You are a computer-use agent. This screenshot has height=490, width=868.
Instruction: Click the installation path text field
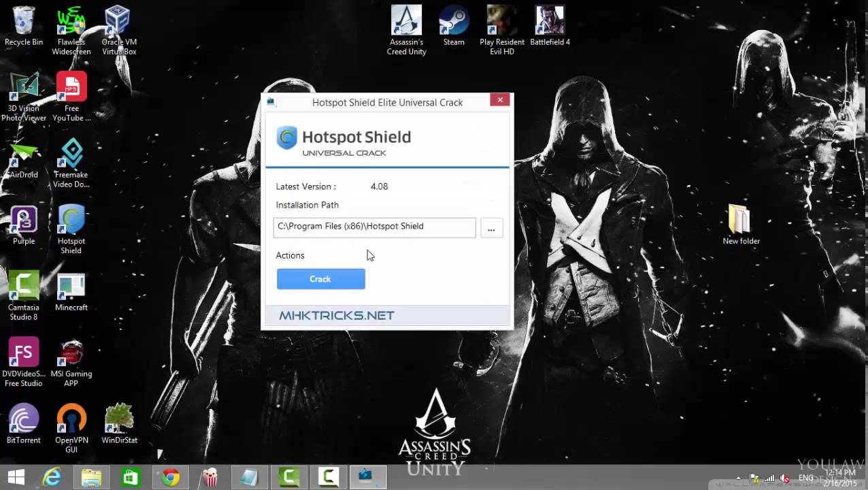(x=374, y=227)
